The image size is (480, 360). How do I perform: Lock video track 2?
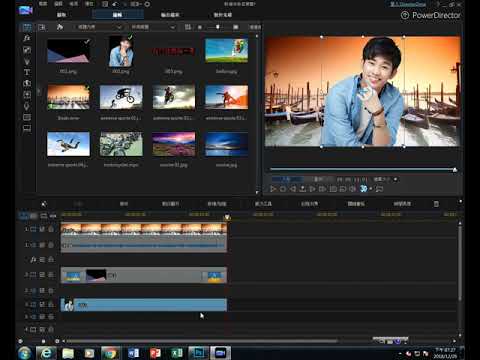click(51, 275)
